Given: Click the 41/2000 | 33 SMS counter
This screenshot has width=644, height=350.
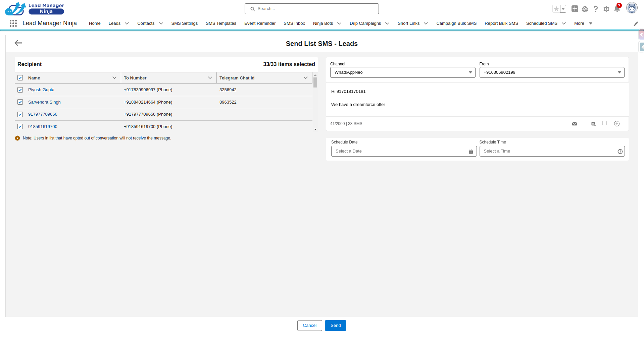Looking at the screenshot, I should (x=346, y=124).
